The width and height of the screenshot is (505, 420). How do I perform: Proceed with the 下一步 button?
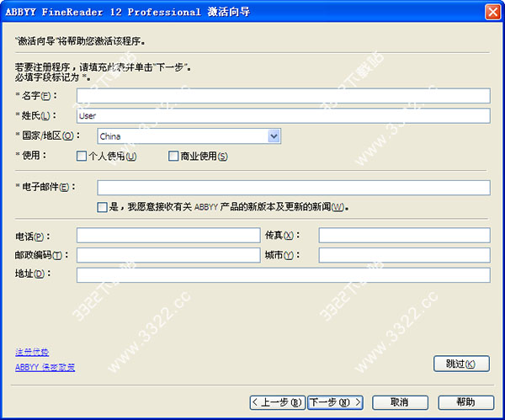coord(335,402)
